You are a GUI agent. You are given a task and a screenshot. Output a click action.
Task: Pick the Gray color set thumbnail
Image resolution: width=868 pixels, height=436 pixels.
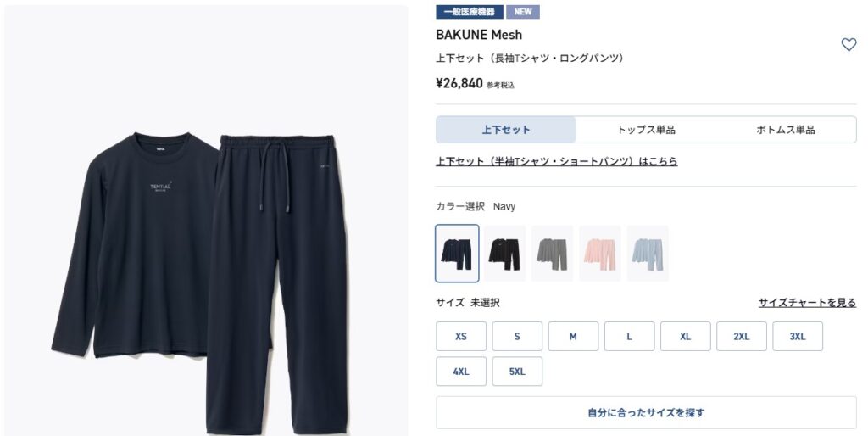[x=552, y=253]
